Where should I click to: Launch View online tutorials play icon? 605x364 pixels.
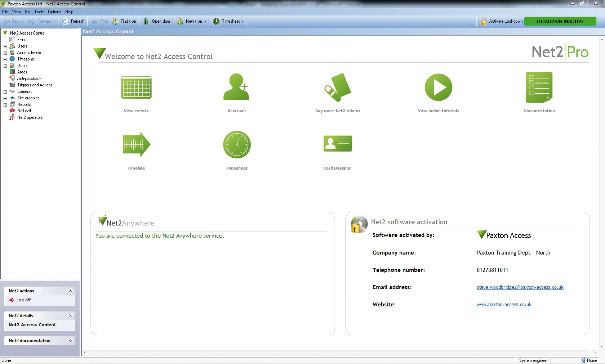(438, 87)
